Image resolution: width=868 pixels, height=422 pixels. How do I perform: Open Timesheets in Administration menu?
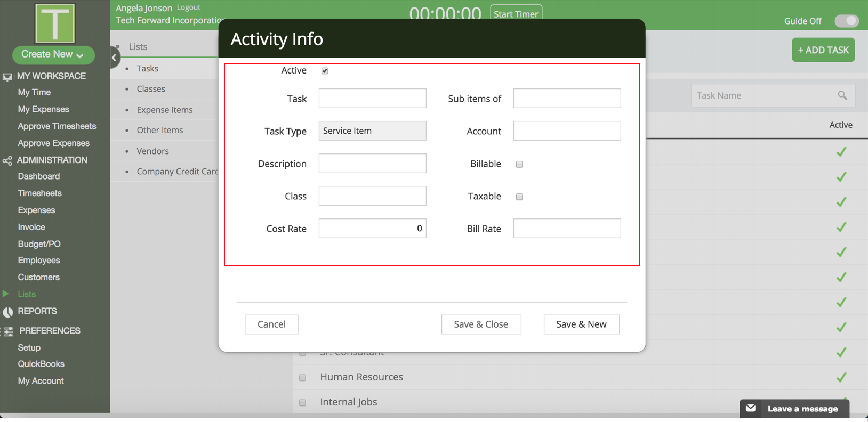(x=39, y=193)
